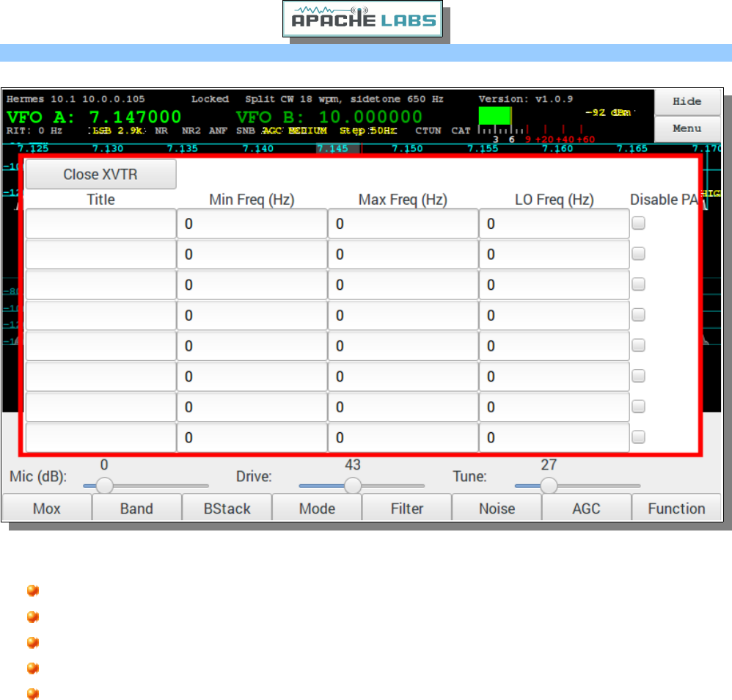The width and height of the screenshot is (732, 700).
Task: Click the Hide button
Action: (687, 102)
